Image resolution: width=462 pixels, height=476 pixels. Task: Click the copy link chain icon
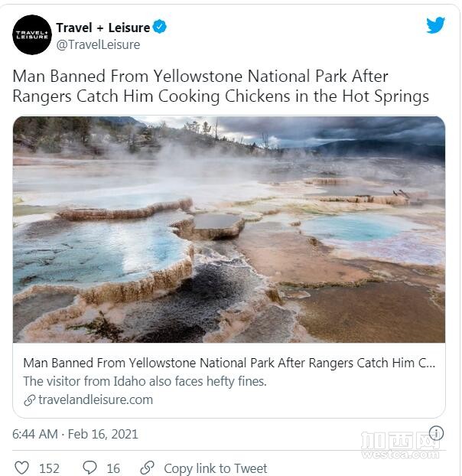point(148,468)
